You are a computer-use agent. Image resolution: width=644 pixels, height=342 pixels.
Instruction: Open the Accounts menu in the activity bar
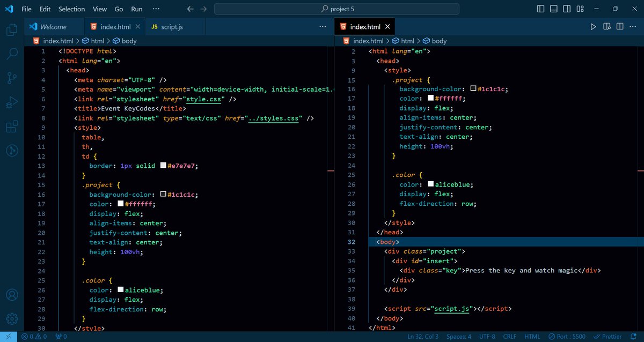coord(12,295)
